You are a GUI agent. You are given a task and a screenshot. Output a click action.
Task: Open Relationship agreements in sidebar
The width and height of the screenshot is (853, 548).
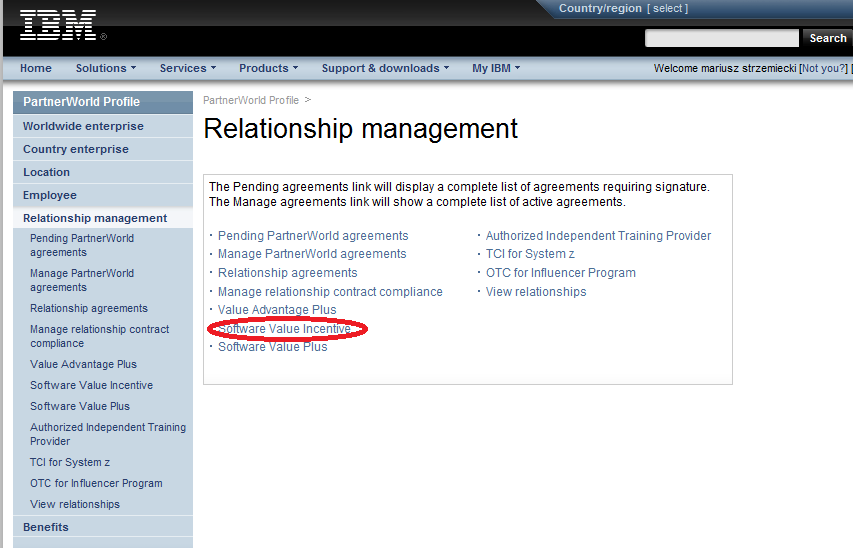click(x=89, y=309)
